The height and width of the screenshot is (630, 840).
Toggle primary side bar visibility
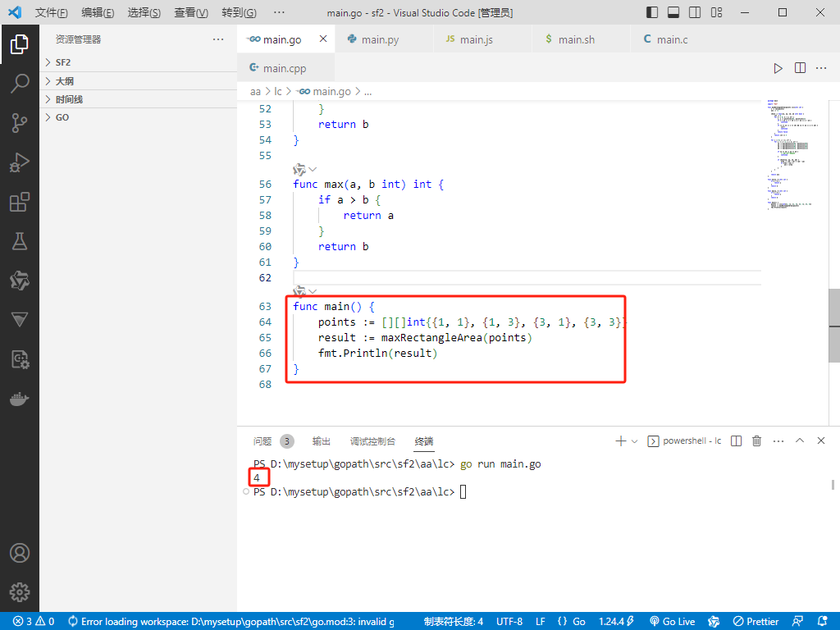[x=652, y=12]
